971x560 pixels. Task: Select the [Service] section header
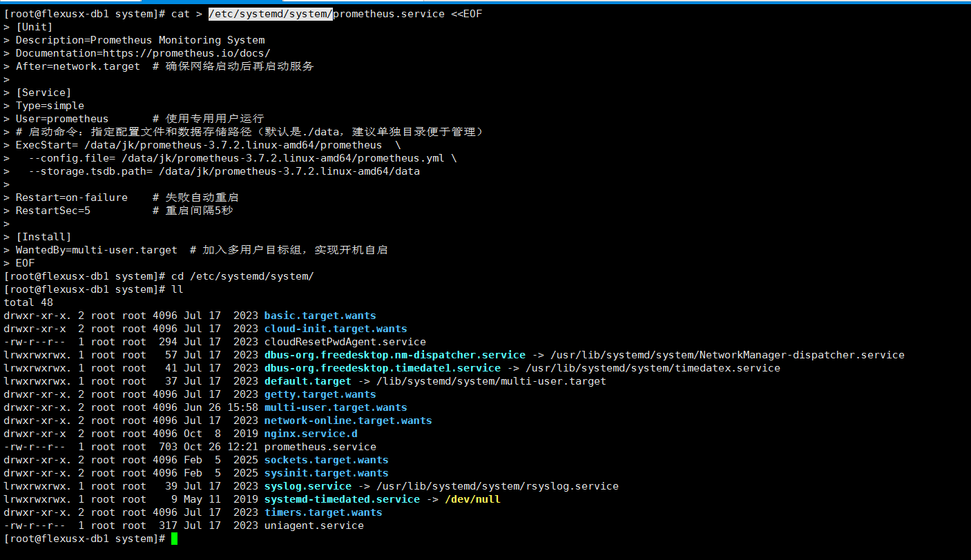pyautogui.click(x=44, y=93)
